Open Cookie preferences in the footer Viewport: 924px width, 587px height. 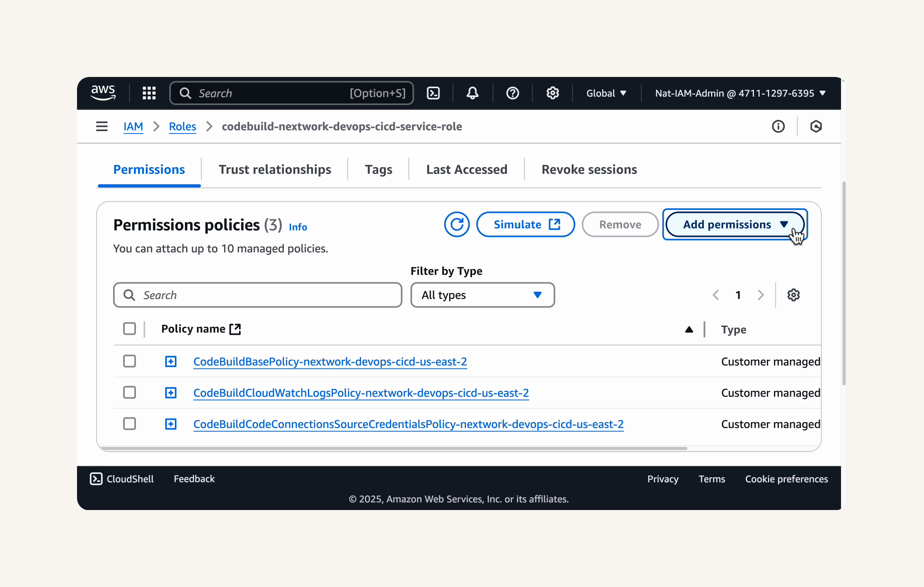(x=786, y=479)
